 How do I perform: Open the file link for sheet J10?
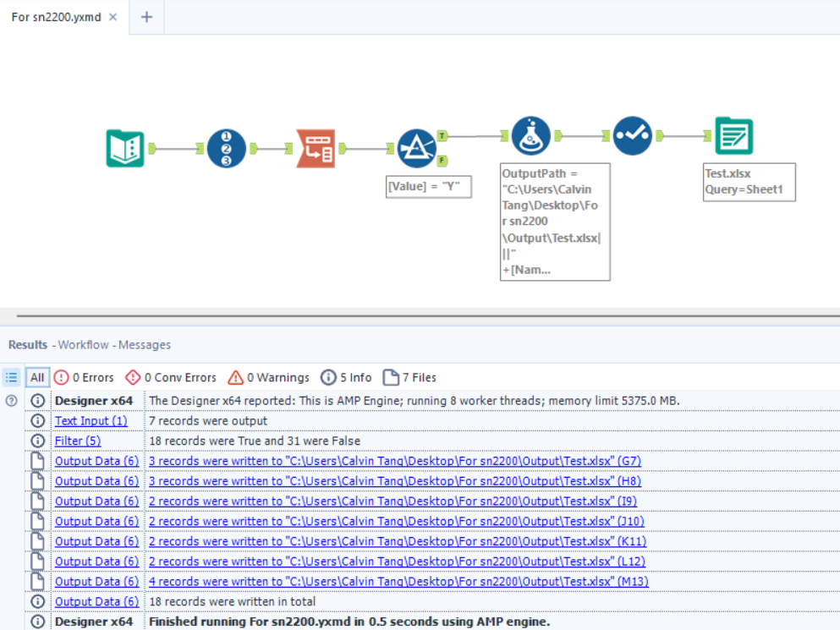(397, 521)
